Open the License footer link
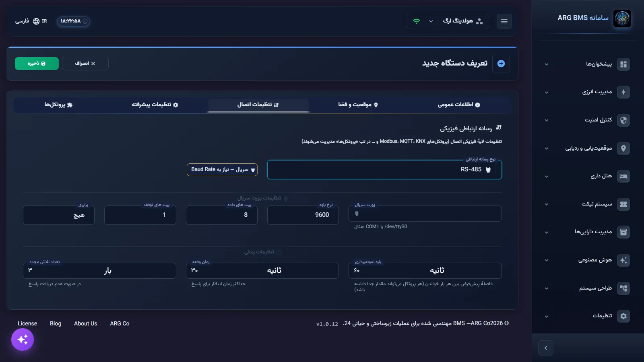 coord(27,323)
